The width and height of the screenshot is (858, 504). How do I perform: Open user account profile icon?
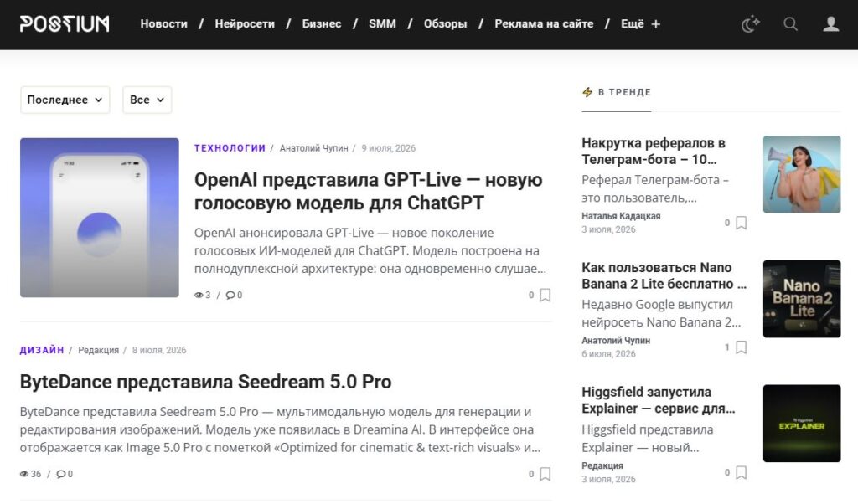coord(830,24)
